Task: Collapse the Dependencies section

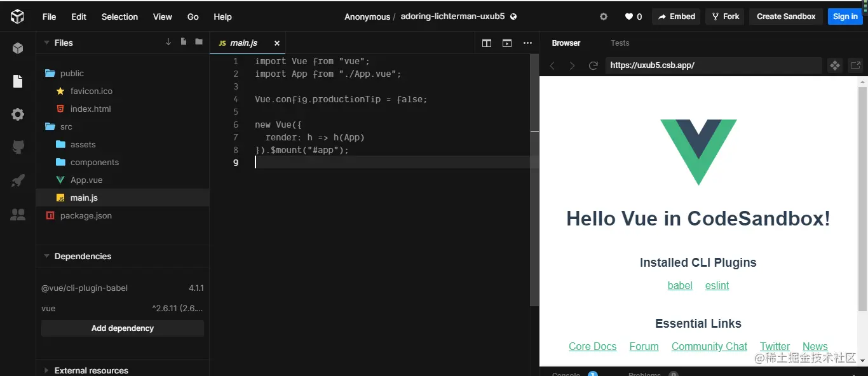Action: 46,256
